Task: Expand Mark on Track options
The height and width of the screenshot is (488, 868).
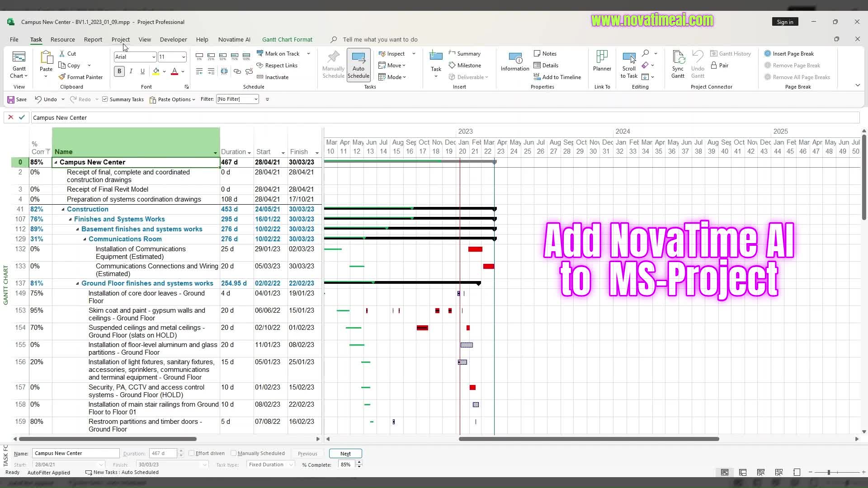Action: pos(308,53)
